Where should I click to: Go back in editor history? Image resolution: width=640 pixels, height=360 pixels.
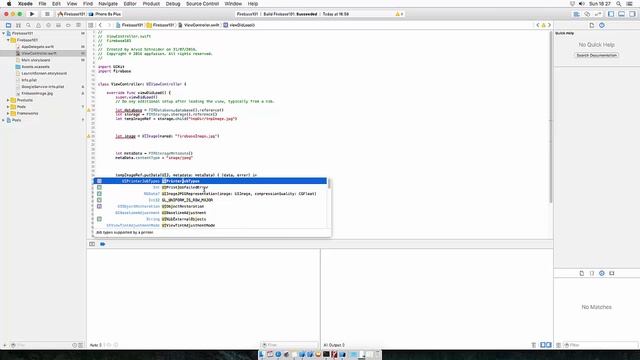point(100,25)
